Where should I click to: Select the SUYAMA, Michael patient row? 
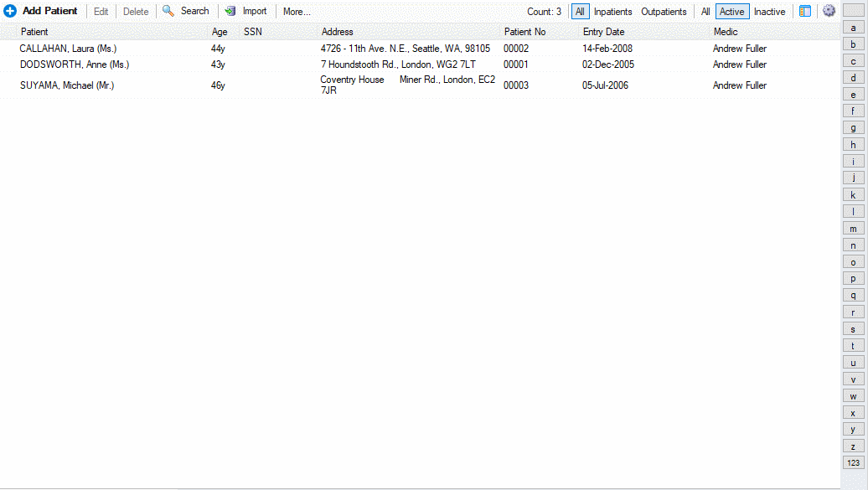click(x=67, y=85)
